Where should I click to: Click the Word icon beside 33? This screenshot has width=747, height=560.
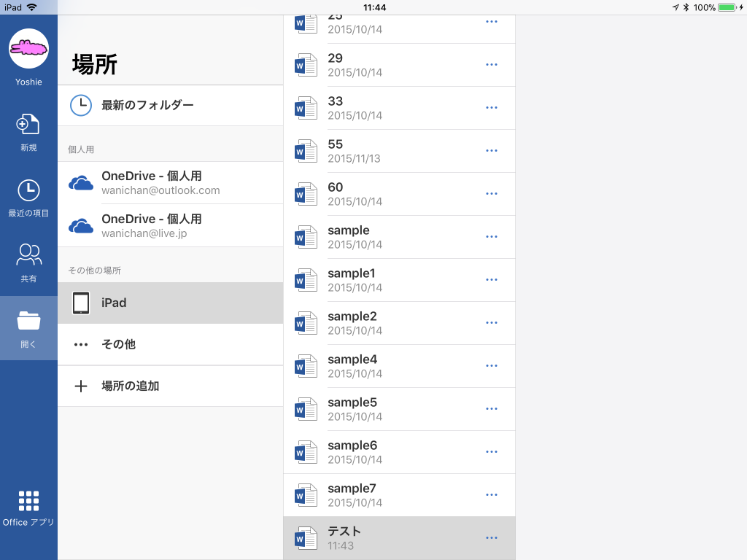(x=306, y=108)
